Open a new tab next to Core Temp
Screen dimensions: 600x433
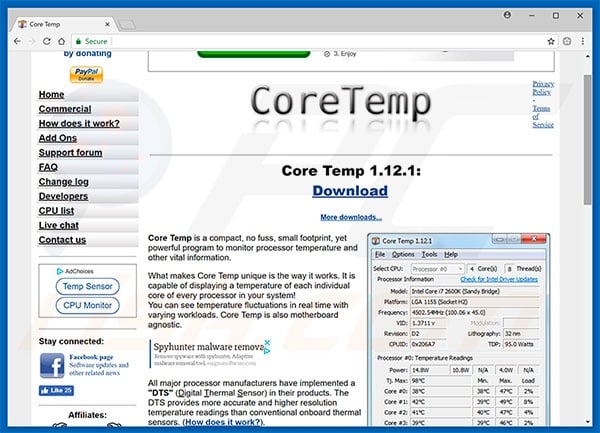[x=126, y=25]
